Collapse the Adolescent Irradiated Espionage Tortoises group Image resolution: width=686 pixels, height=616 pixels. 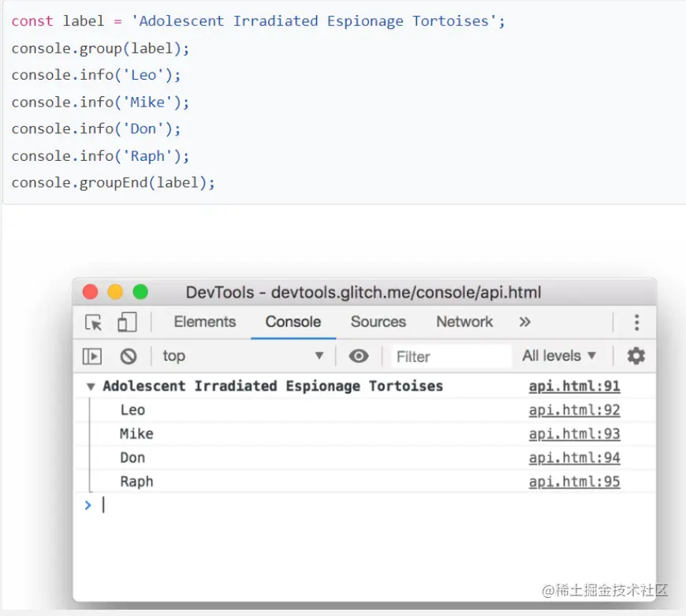pos(91,386)
